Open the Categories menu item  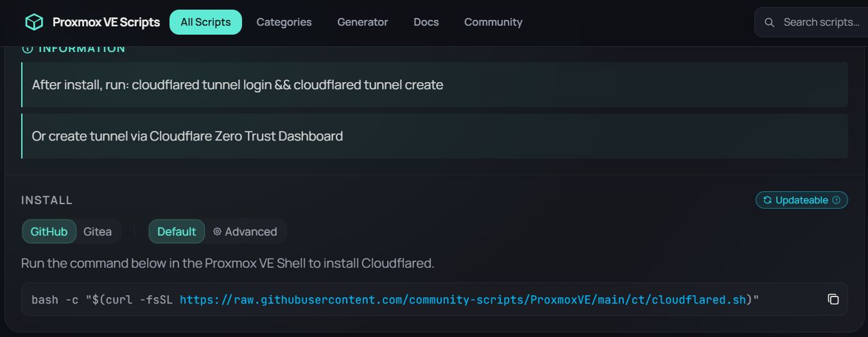click(284, 22)
